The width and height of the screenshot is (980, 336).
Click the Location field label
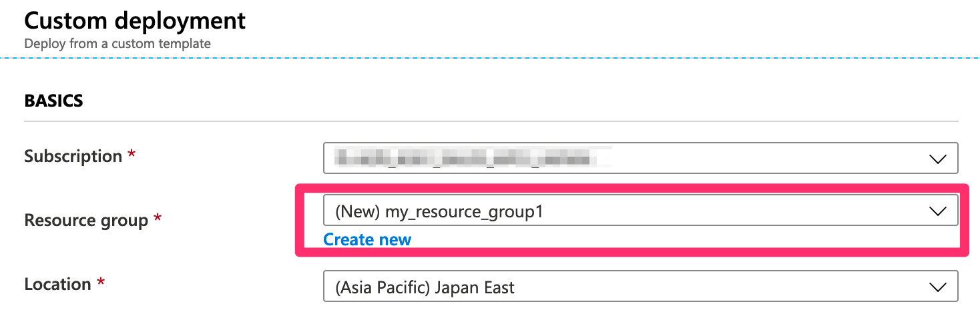point(57,285)
